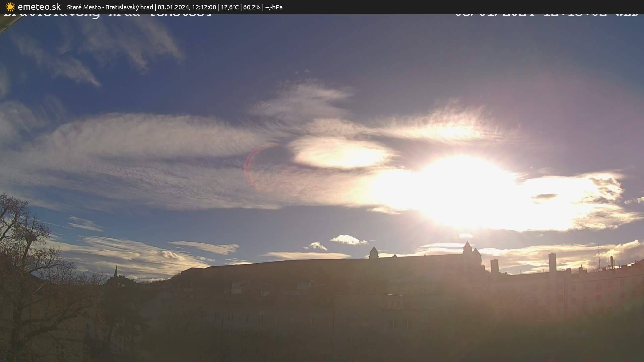
Task: Click the 03.01.2024 date in header
Action: [x=173, y=7]
